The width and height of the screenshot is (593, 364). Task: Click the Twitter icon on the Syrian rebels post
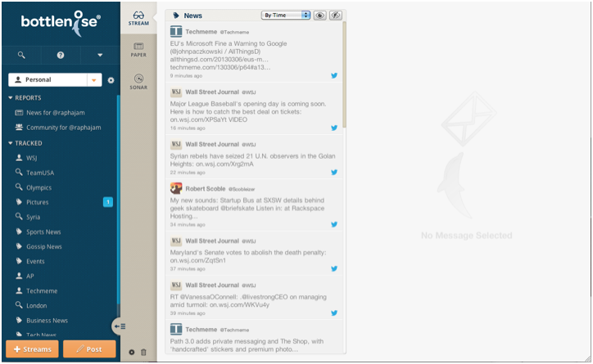(334, 172)
